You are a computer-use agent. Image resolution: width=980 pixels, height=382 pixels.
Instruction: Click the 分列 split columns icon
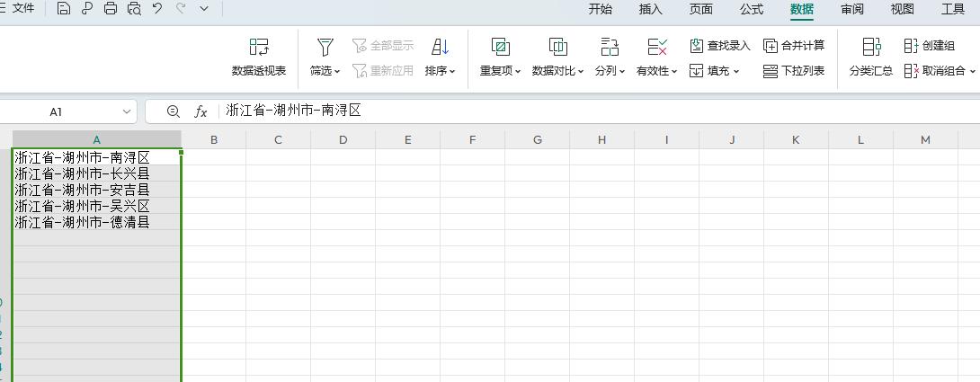click(x=610, y=47)
